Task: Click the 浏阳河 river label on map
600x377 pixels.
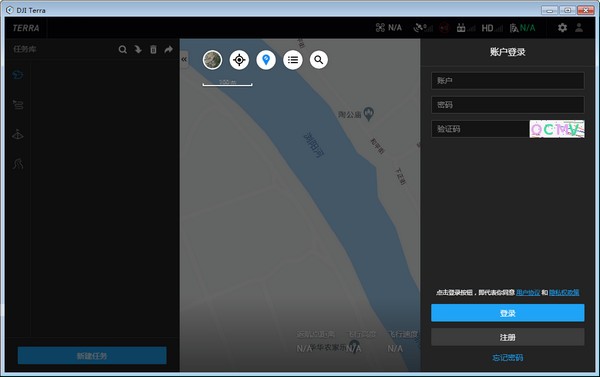Action: point(314,145)
